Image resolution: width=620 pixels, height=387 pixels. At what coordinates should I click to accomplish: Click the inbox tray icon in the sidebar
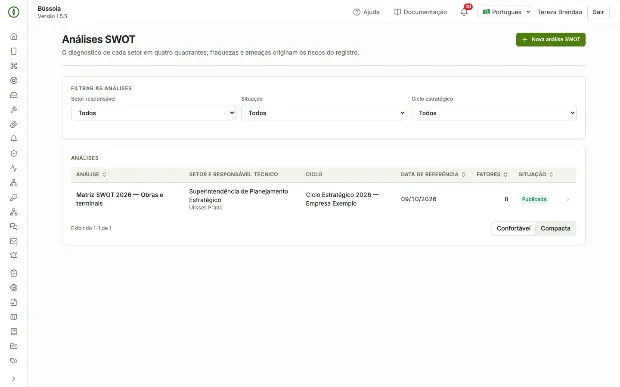pyautogui.click(x=13, y=95)
